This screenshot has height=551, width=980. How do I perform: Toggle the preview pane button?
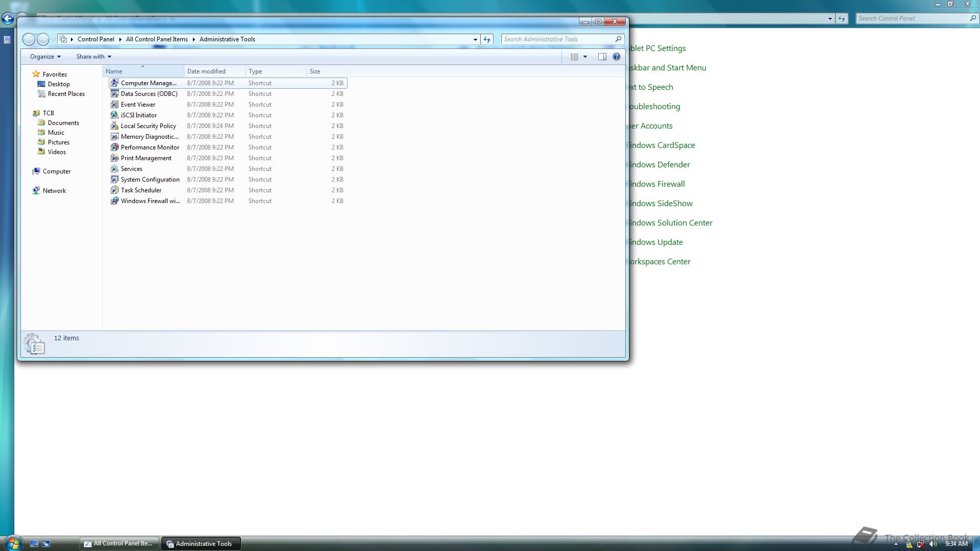tap(602, 57)
